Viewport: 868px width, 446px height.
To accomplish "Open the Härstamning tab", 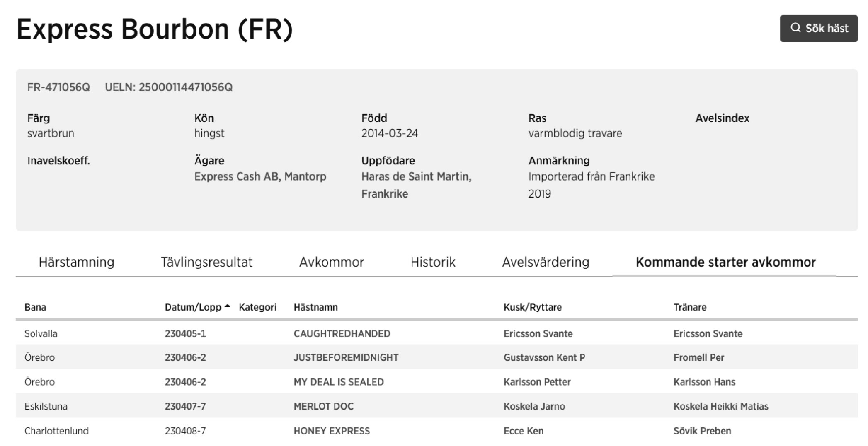I will click(x=76, y=262).
